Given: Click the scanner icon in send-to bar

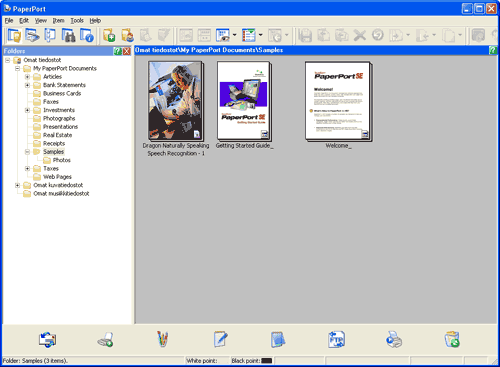Looking at the screenshot, I should [105, 340].
